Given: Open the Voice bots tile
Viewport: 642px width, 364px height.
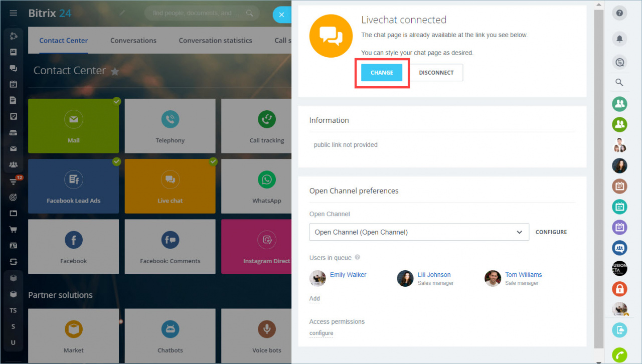Looking at the screenshot, I should pos(256,335).
